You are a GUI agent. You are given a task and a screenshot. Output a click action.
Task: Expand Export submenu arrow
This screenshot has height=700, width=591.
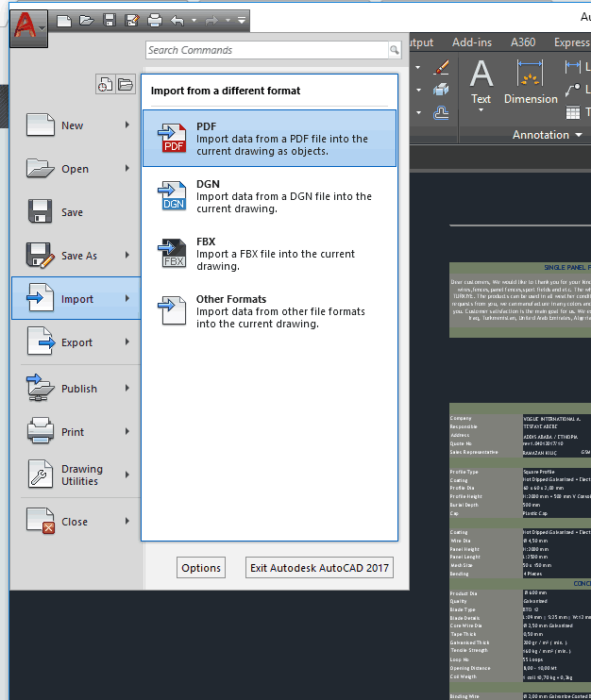pyautogui.click(x=127, y=342)
